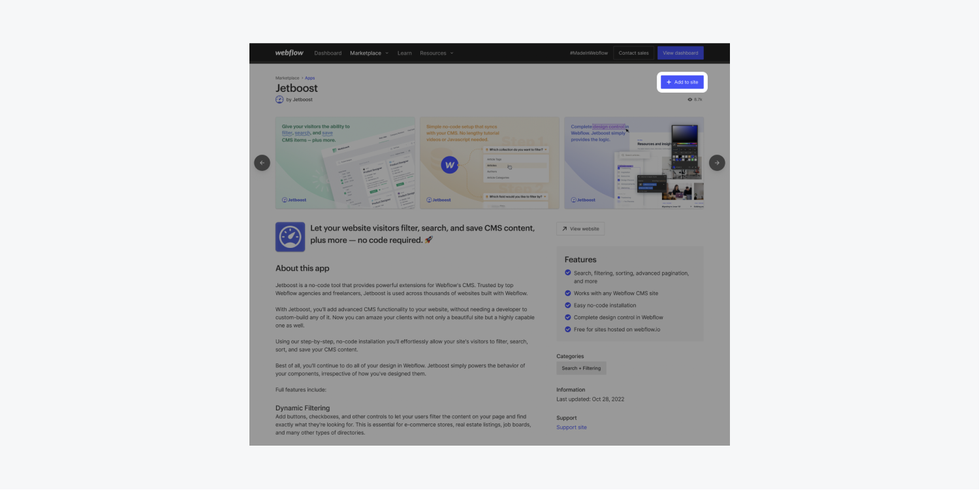Click 'Works with any Webflow CMS site' text
The height and width of the screenshot is (490, 980).
click(616, 294)
